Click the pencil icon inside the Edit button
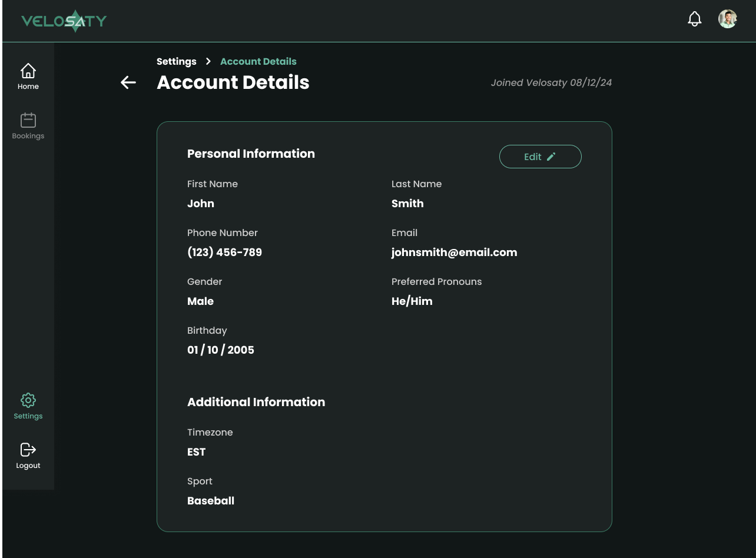Viewport: 756px width, 558px height. pos(551,157)
